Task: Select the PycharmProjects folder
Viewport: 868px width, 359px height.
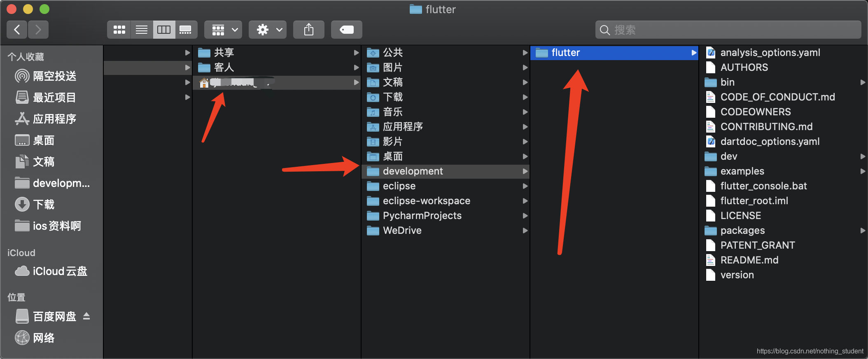Action: point(446,216)
